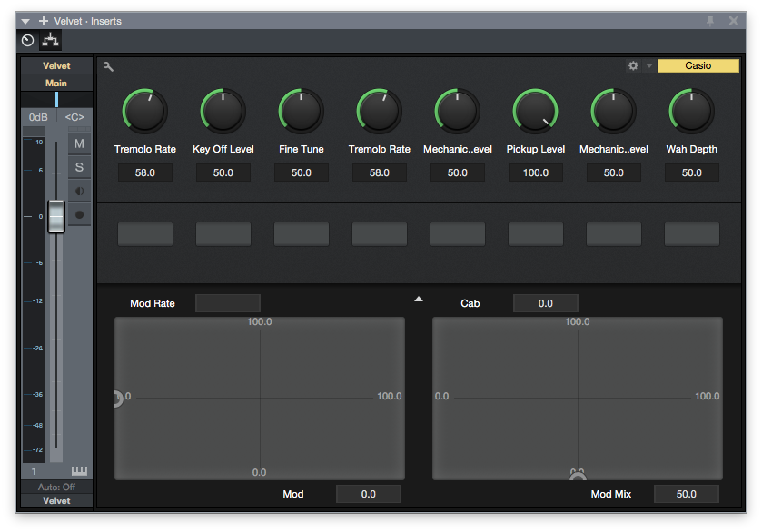Mute the Velvet channel
The width and height of the screenshot is (762, 532).
(x=79, y=143)
